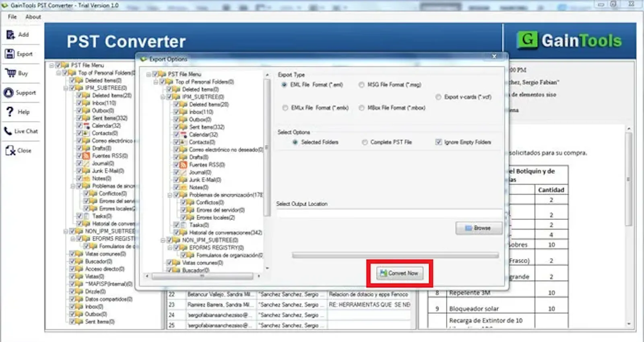
Task: Uncheck Junk E-Mail(0) in Export Options tree
Action: click(176, 180)
